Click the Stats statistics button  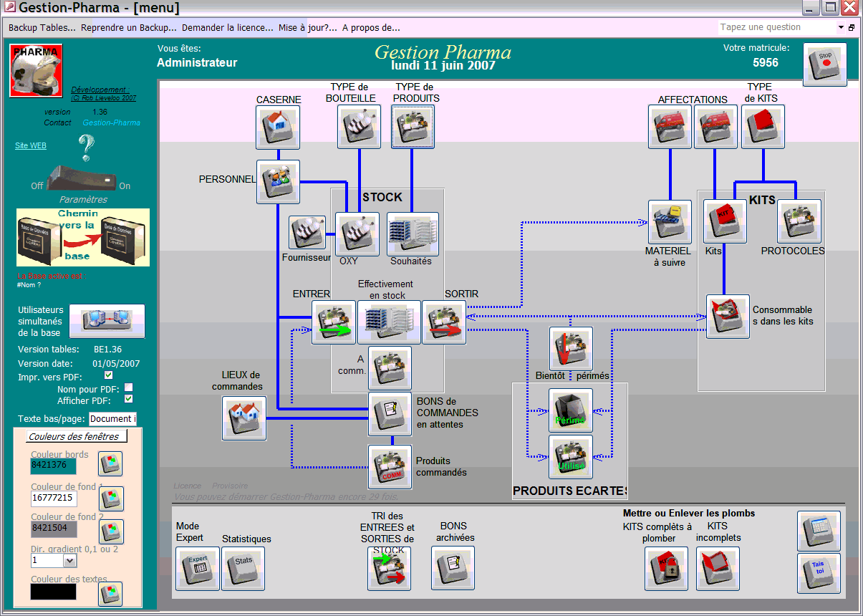(x=243, y=569)
